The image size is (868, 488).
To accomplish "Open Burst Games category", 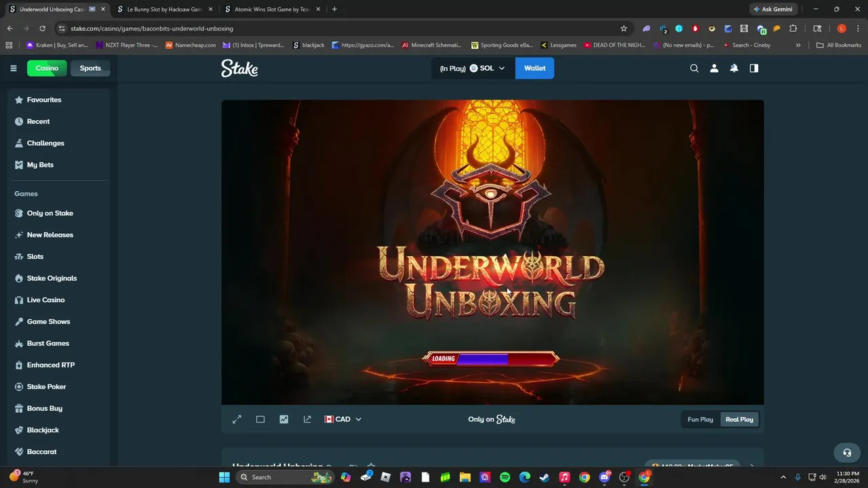I will coord(59,343).
